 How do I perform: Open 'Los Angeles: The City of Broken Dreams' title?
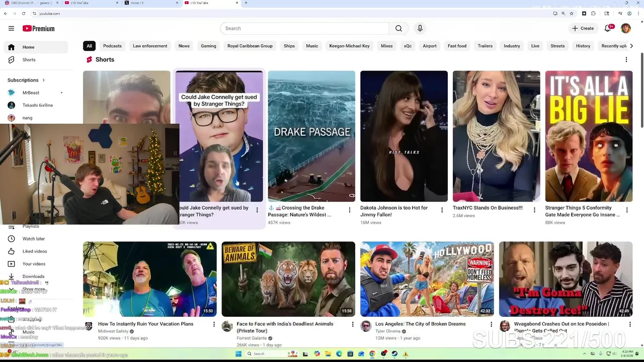tap(420, 324)
